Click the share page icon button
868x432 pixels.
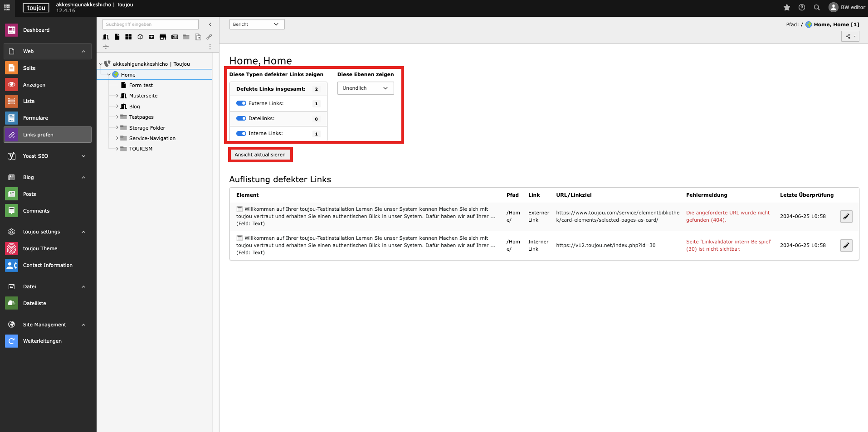850,36
